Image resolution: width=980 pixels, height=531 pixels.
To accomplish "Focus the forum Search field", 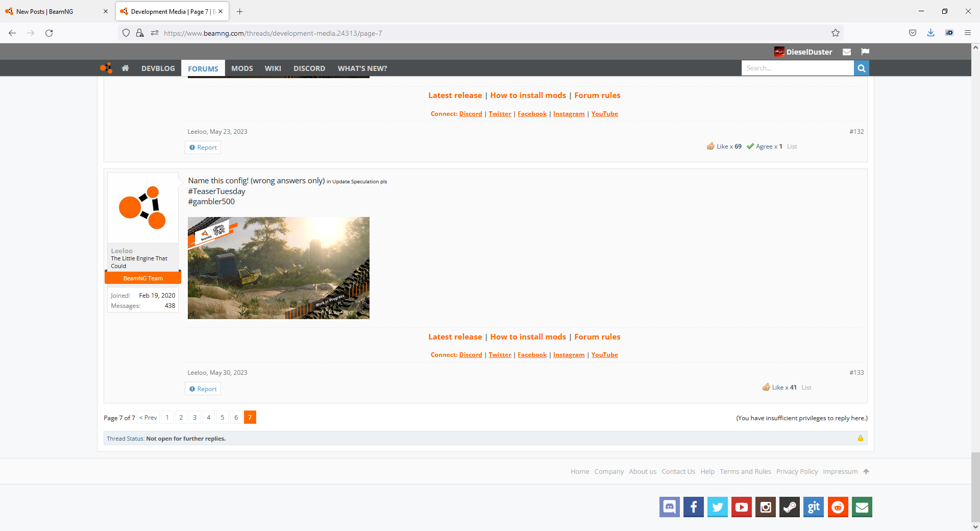I will tap(797, 68).
